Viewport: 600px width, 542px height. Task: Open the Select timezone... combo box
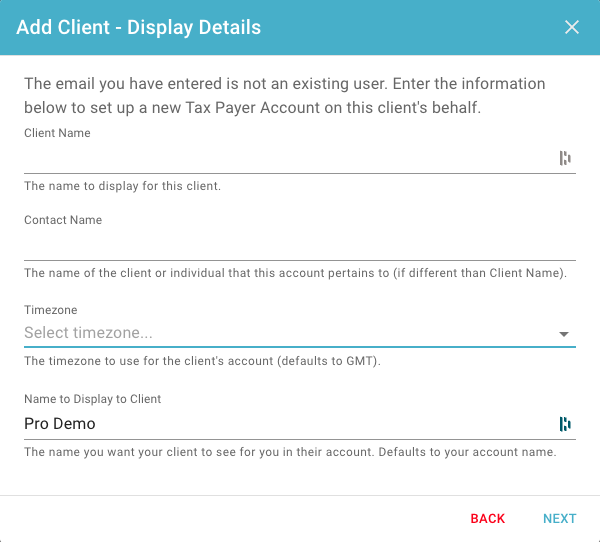tap(300, 333)
